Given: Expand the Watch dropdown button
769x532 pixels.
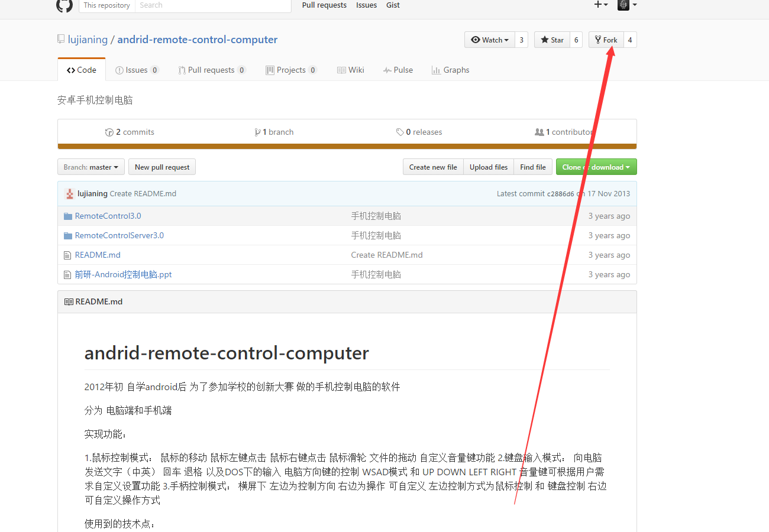Looking at the screenshot, I should (490, 40).
